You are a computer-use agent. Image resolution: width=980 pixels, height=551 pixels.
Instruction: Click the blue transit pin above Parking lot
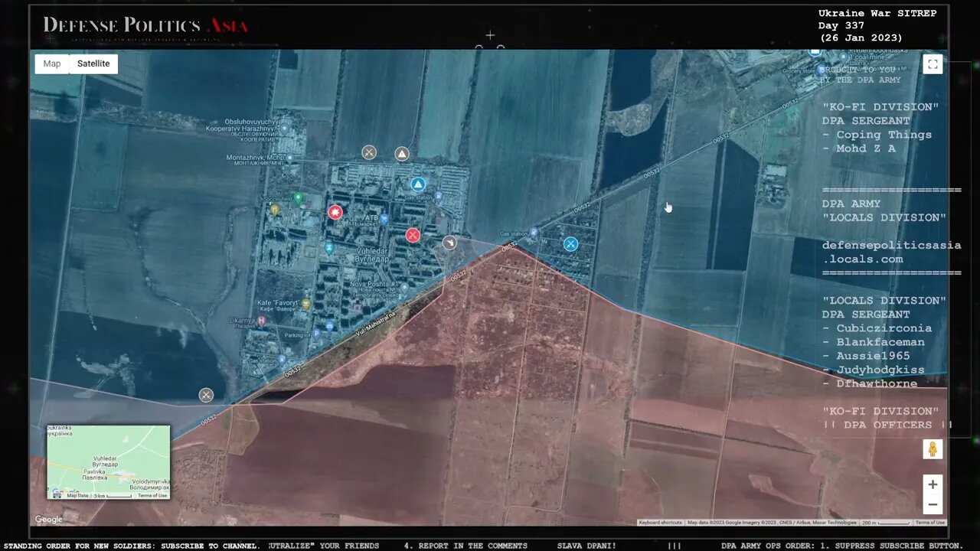(329, 326)
